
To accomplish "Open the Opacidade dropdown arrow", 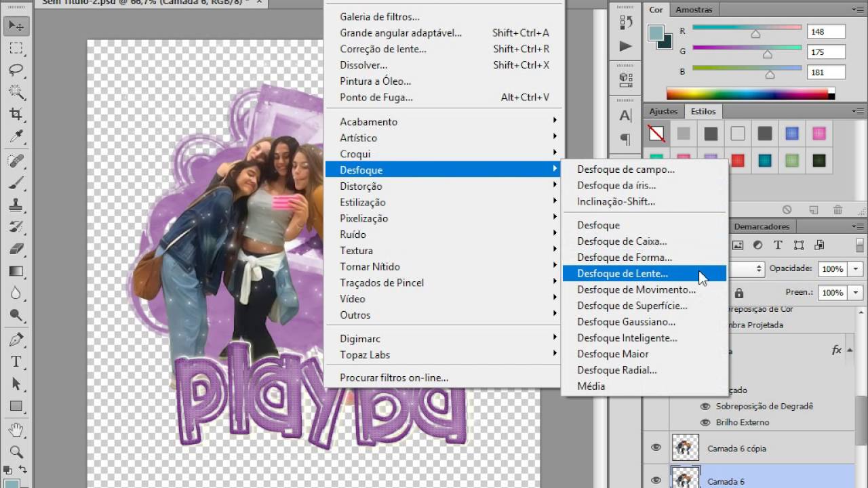I will pos(856,269).
